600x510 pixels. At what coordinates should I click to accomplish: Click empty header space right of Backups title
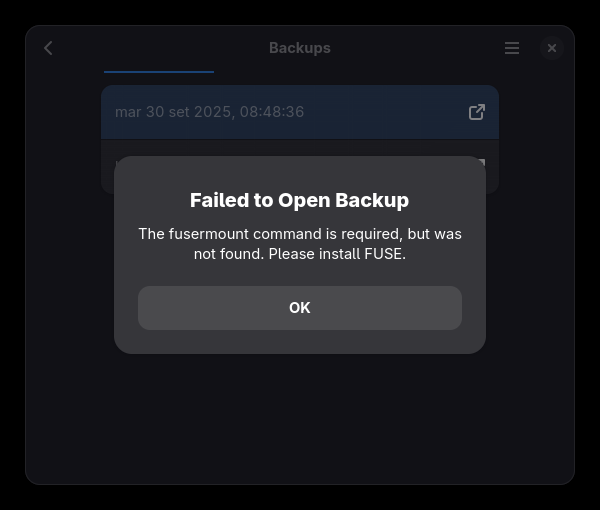tap(420, 48)
